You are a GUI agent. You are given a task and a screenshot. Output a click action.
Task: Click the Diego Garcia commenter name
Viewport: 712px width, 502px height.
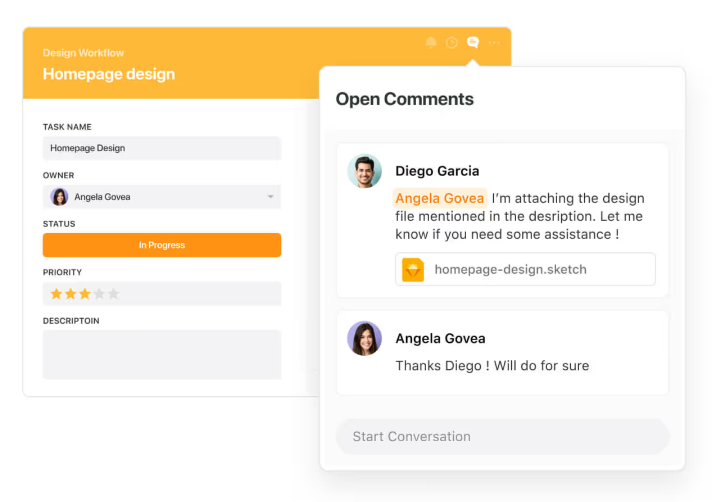pyautogui.click(x=437, y=171)
